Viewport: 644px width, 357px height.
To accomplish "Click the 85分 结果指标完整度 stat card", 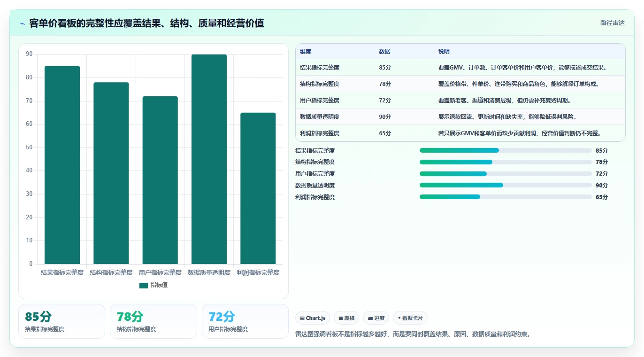I will (x=61, y=321).
